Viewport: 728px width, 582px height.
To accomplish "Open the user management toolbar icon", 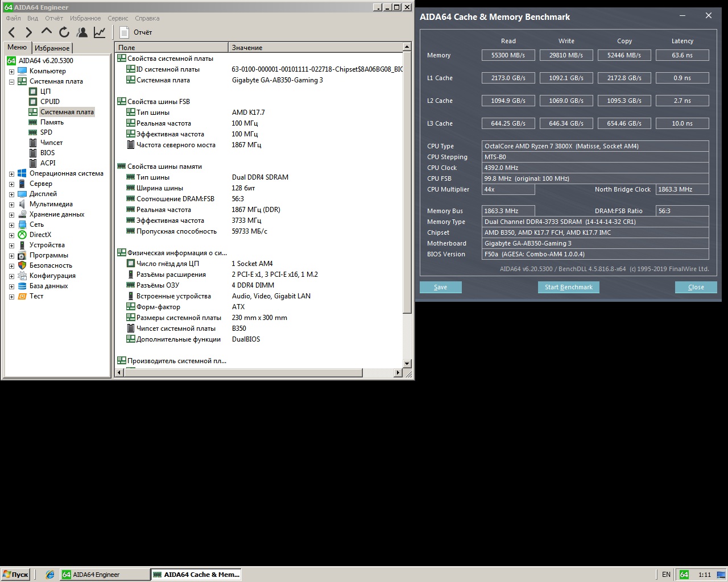I will pyautogui.click(x=82, y=32).
